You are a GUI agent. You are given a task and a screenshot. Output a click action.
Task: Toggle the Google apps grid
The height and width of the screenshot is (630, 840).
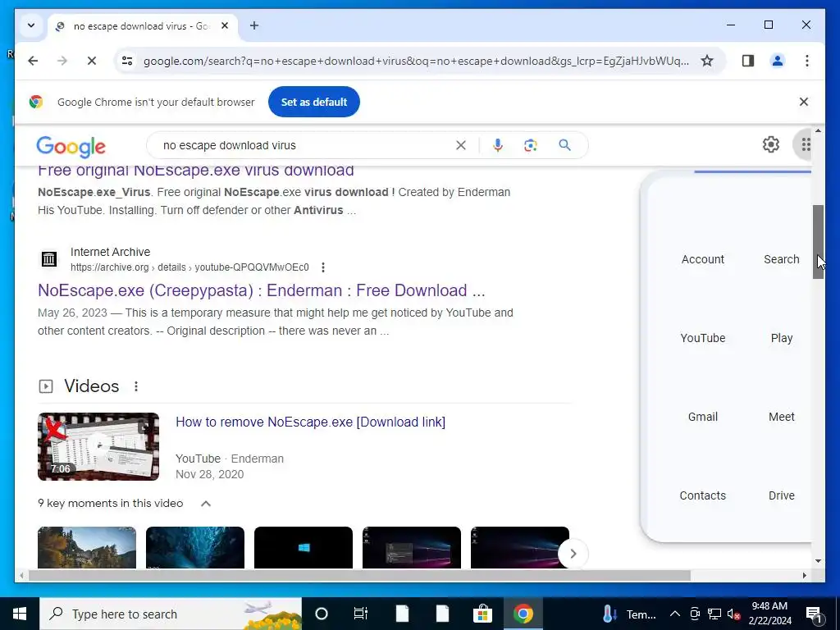coord(806,144)
